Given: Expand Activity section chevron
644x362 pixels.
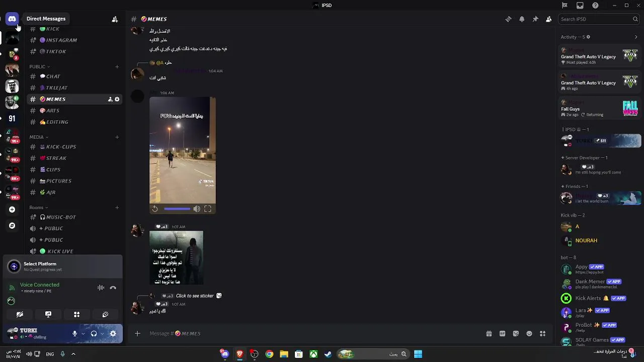Looking at the screenshot, I should pos(636,37).
